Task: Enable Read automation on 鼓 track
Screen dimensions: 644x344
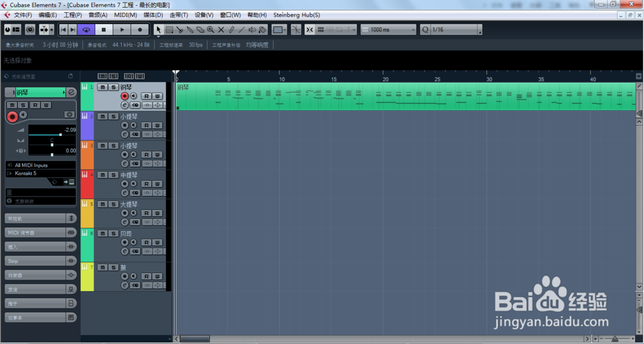Action: 147,276
